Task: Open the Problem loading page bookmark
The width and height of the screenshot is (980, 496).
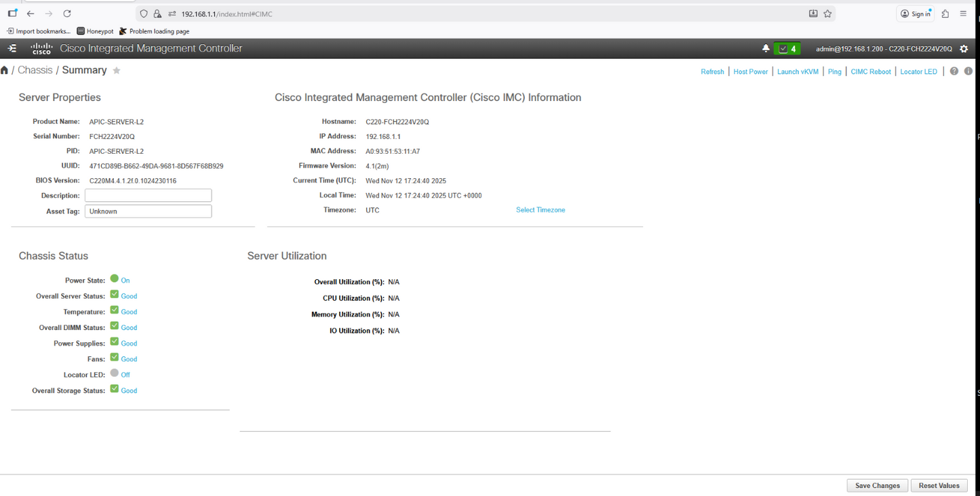Action: (x=154, y=31)
